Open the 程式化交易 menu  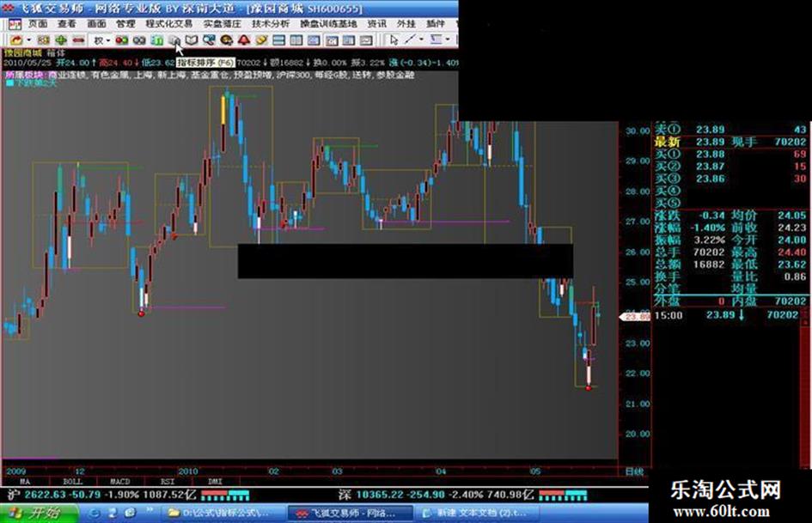(x=168, y=24)
